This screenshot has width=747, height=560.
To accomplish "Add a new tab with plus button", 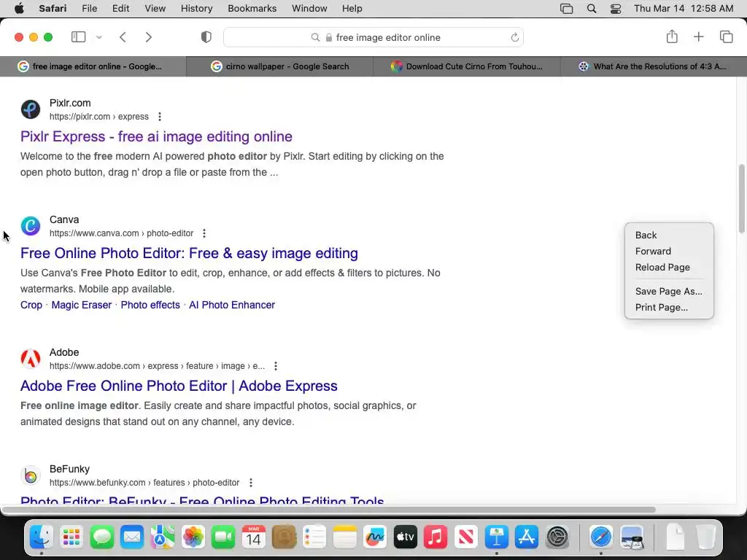I will pos(698,36).
